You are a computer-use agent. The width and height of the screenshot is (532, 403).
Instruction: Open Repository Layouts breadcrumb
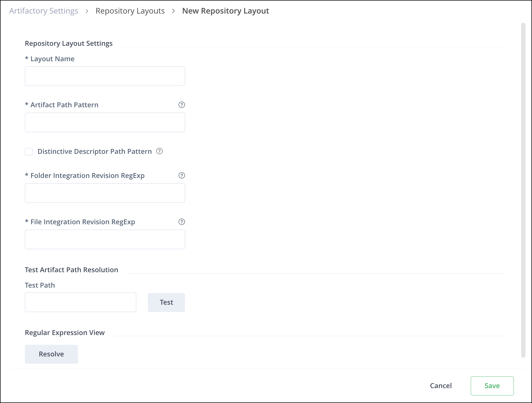pos(130,11)
